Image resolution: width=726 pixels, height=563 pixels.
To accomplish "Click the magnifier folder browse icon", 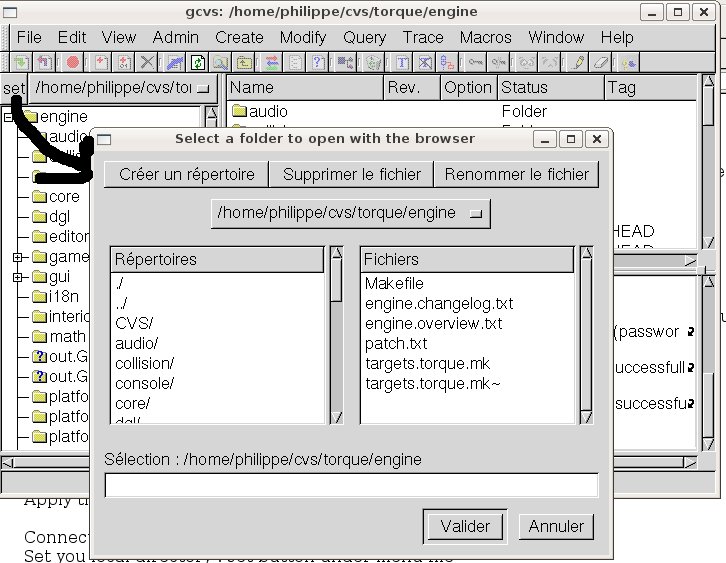I will 220,62.
